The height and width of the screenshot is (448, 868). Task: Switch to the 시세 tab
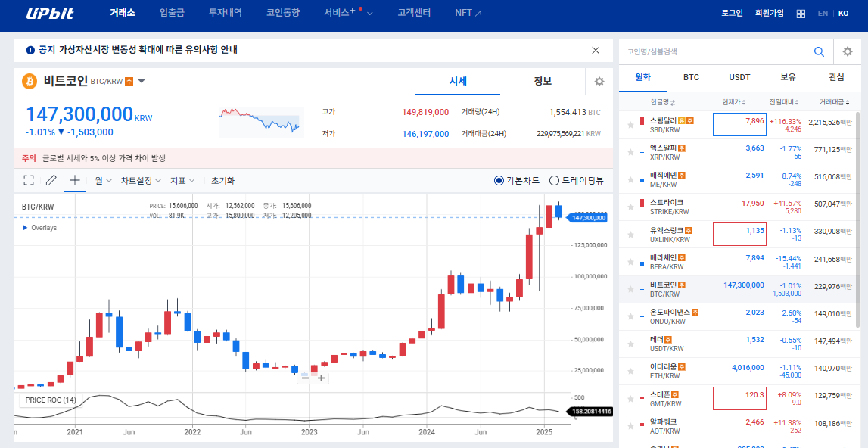[x=458, y=82]
